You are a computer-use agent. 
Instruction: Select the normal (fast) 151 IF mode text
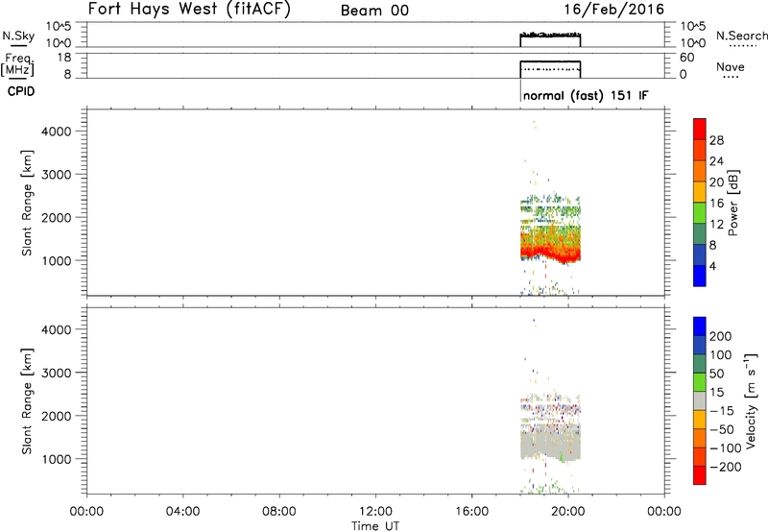click(586, 95)
